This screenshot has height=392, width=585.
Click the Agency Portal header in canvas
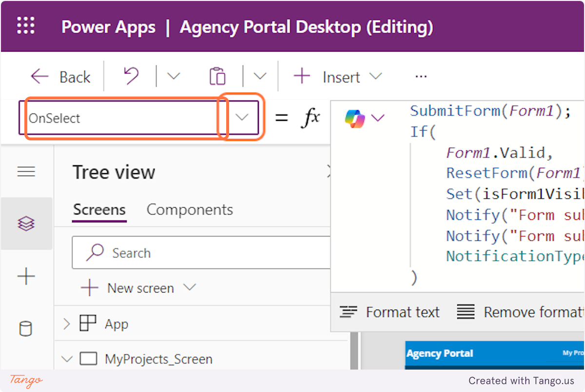pos(440,353)
